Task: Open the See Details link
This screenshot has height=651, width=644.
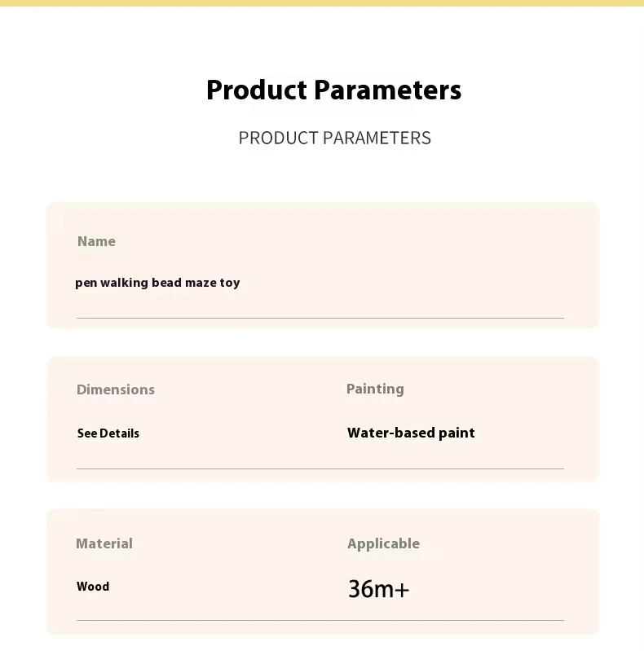Action: click(x=108, y=433)
